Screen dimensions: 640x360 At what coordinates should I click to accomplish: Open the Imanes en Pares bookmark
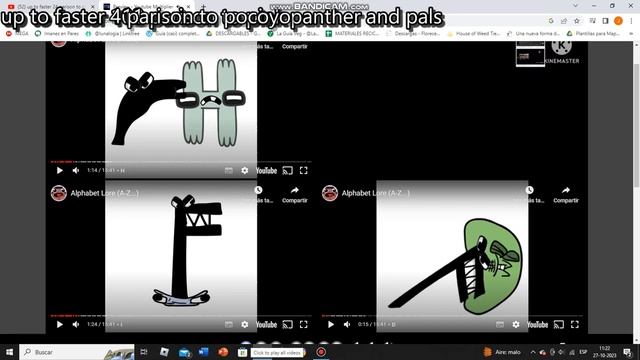(57, 33)
